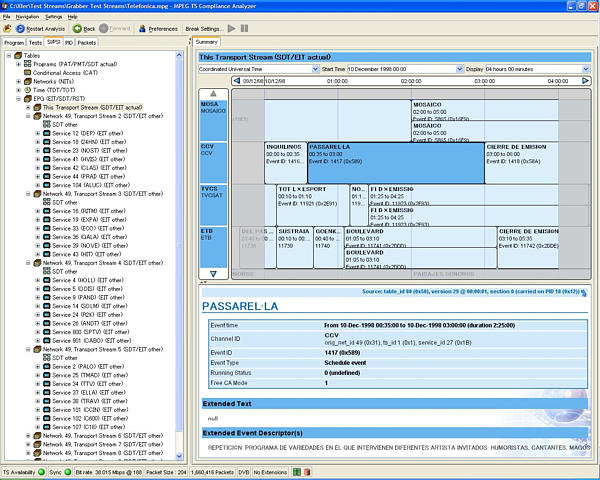Open the Navigation menu

point(27,17)
